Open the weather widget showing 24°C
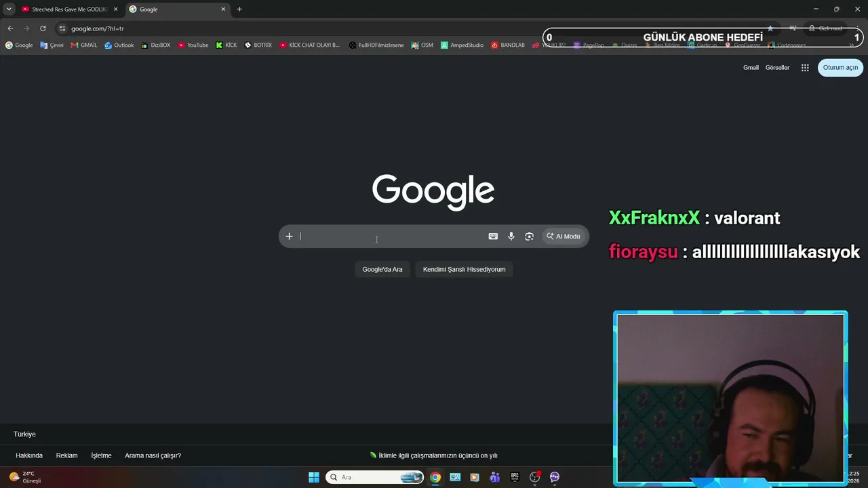Viewport: 868px width, 488px height. [25, 477]
